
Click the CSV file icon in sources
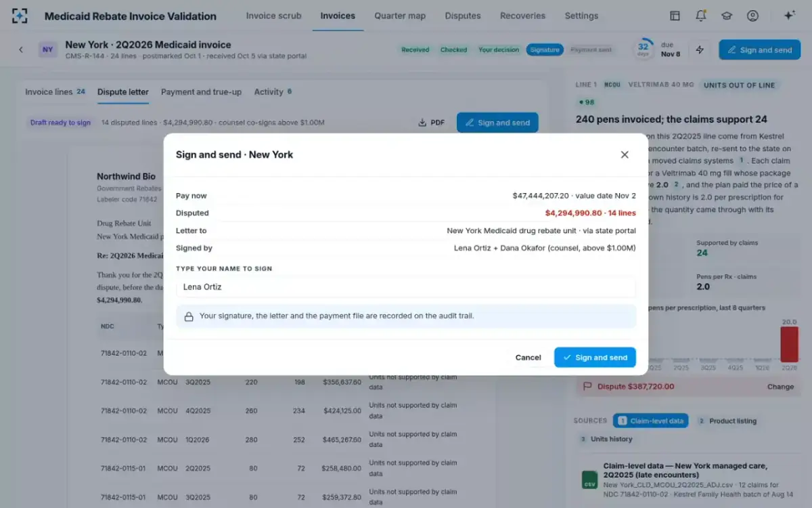pos(589,480)
